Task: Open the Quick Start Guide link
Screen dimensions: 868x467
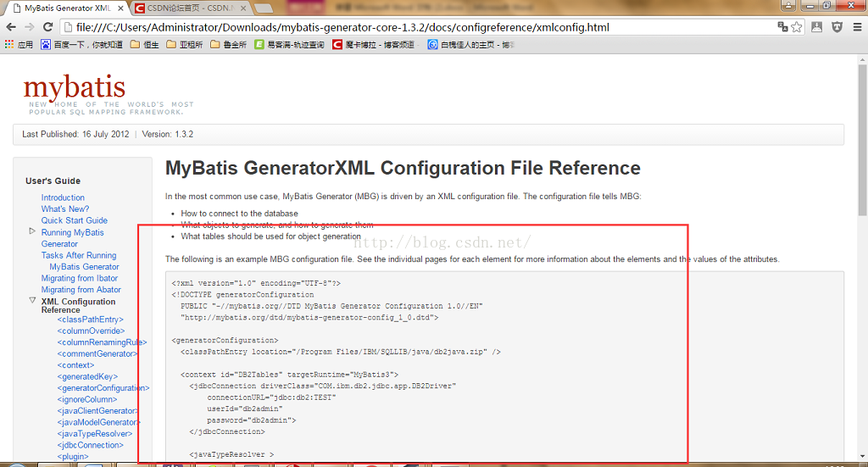Action: [x=75, y=220]
